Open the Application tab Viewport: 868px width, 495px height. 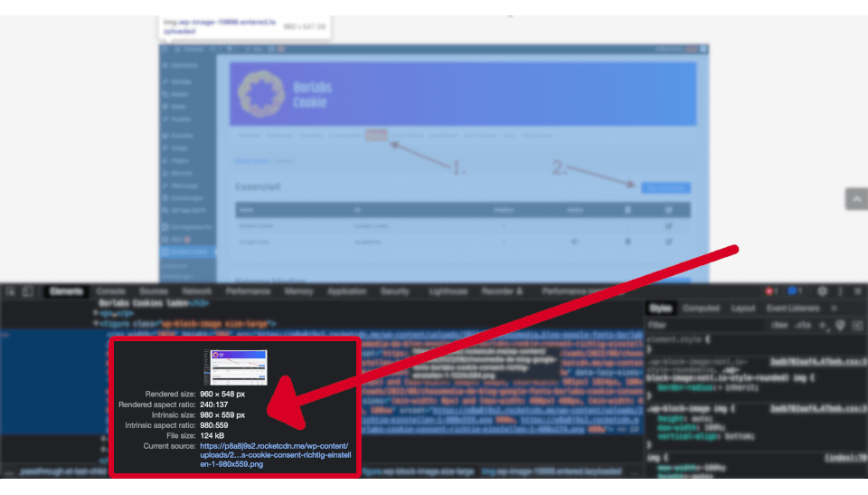347,291
